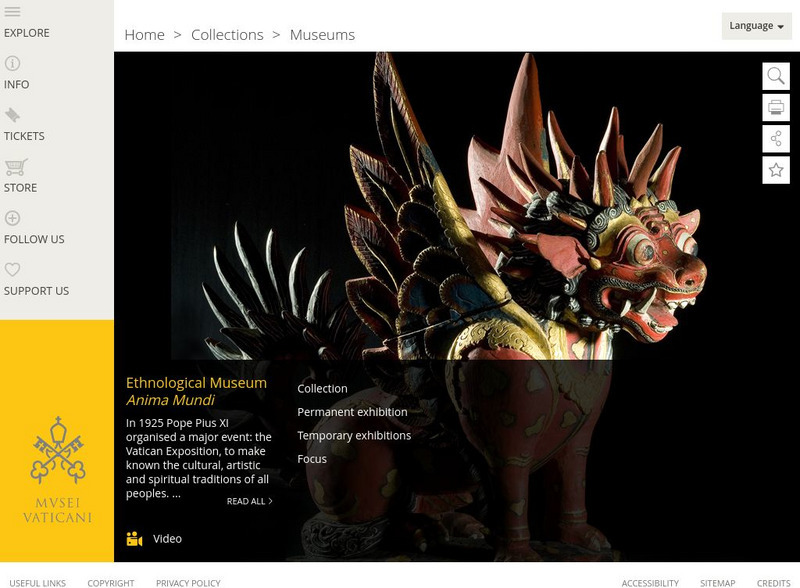
Task: Add page to favorites with the star icon
Action: pyautogui.click(x=776, y=170)
